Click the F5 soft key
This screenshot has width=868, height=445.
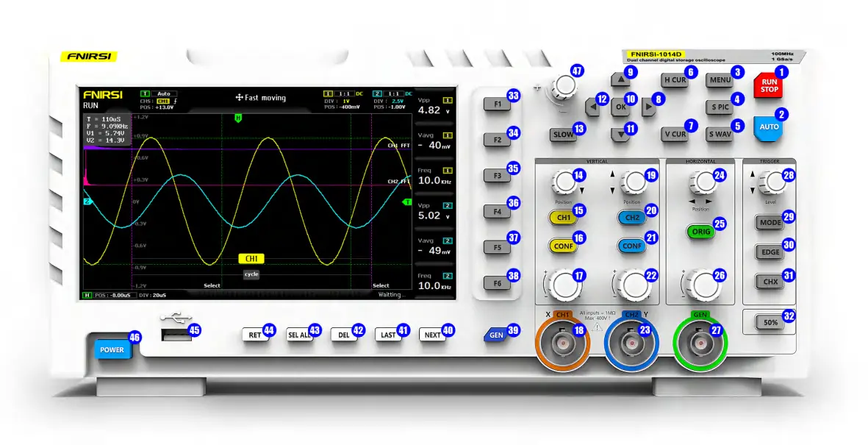pyautogui.click(x=497, y=247)
